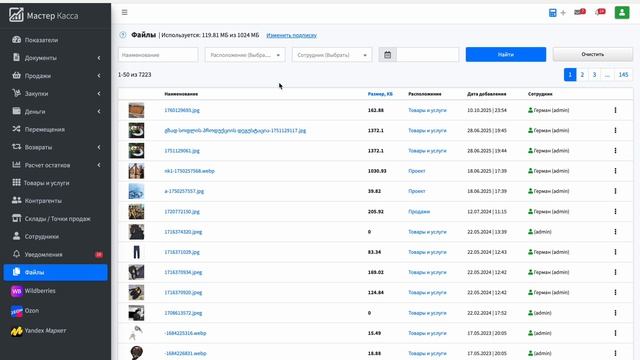Open Yandex Маркет integration in sidebar
This screenshot has height=360, width=640.
coord(56,331)
